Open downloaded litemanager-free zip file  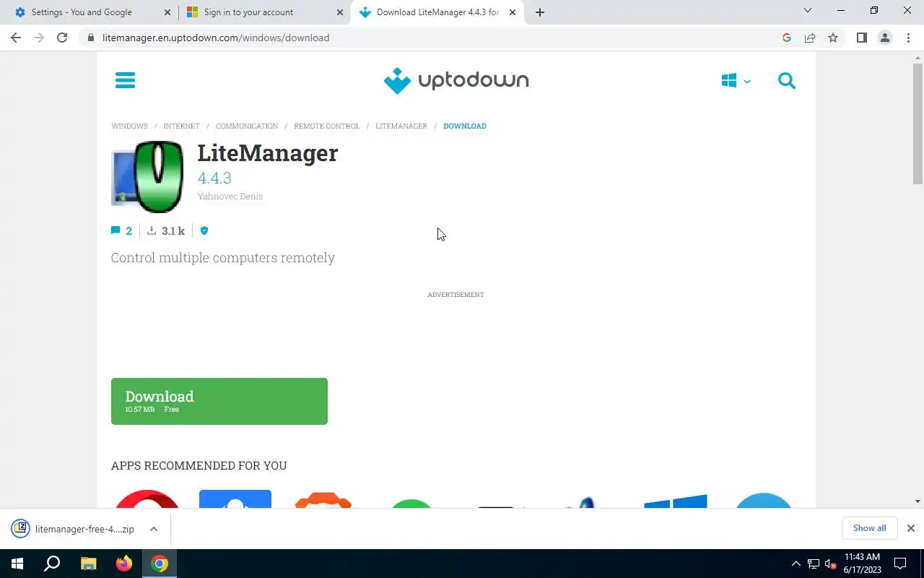pos(74,529)
